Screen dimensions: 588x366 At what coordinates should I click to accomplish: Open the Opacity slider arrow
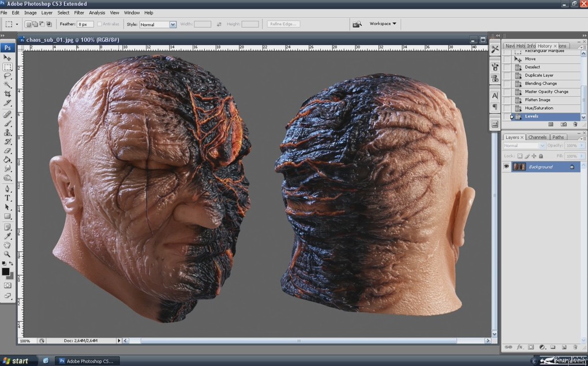(x=582, y=145)
